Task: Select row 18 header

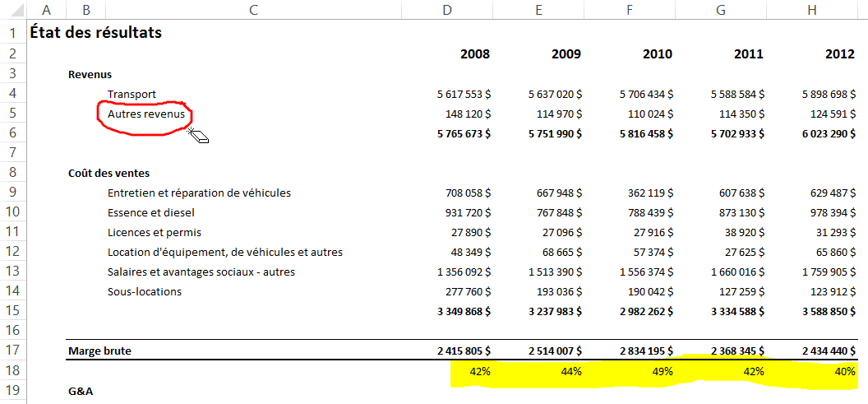Action: (13, 371)
